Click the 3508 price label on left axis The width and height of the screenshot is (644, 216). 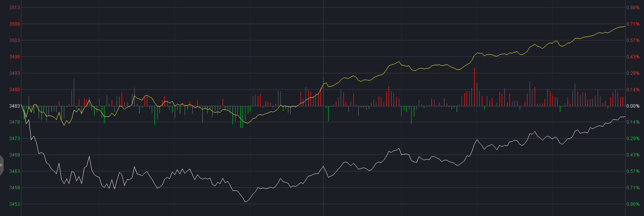[x=15, y=24]
